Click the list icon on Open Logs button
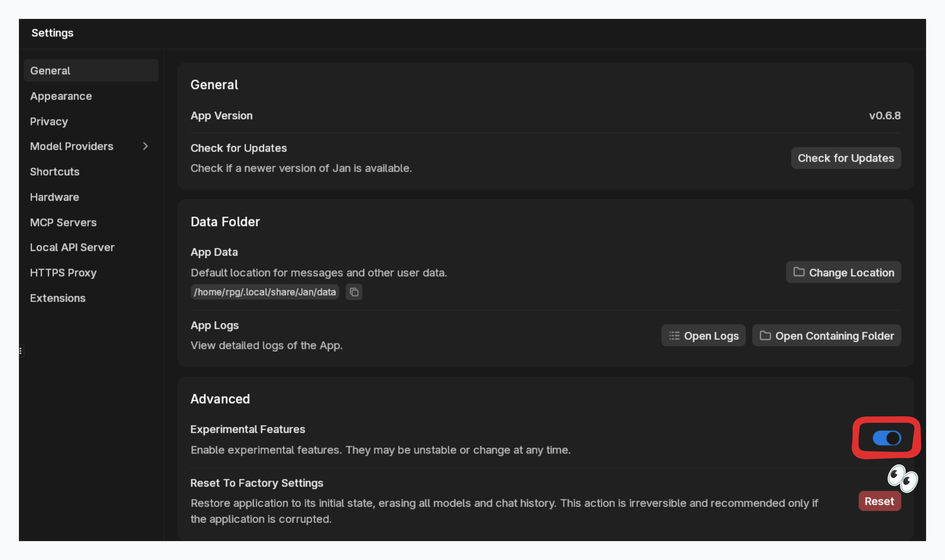Screen dimensions: 945x560 (674, 336)
